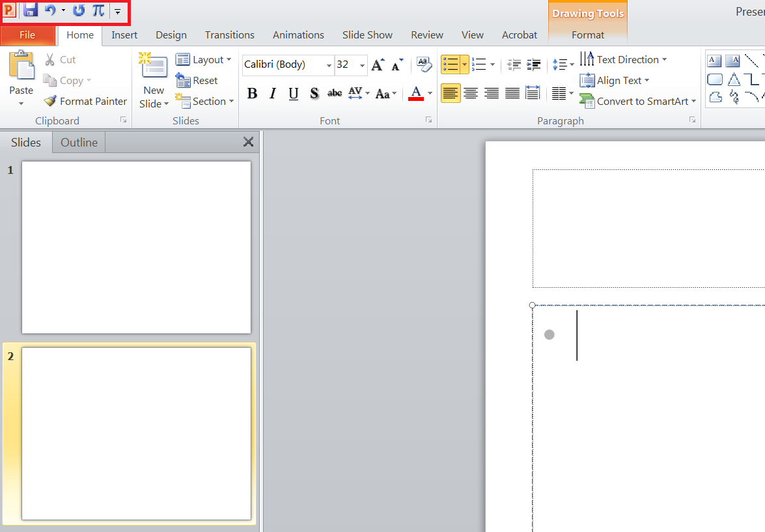Open font color picker arrow
The image size is (765, 532).
430,93
